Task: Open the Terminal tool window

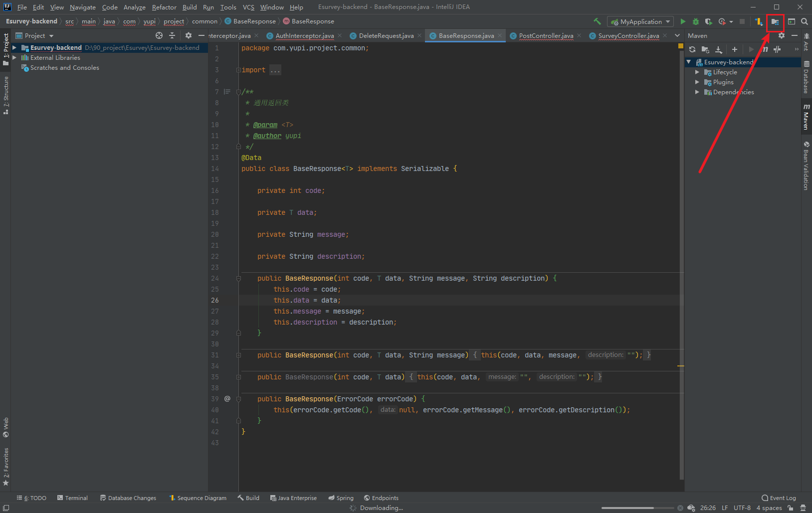Action: pos(72,498)
